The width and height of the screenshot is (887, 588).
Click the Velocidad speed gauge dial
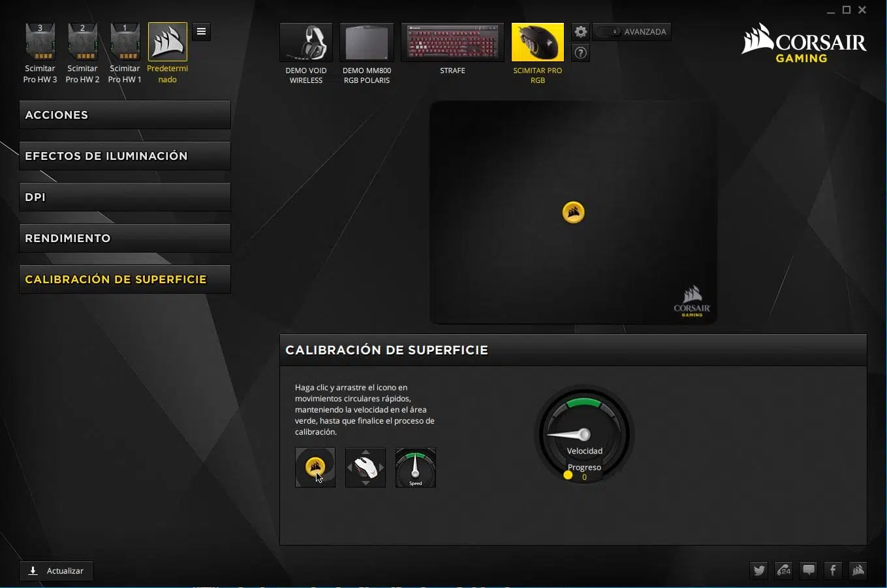coord(584,435)
